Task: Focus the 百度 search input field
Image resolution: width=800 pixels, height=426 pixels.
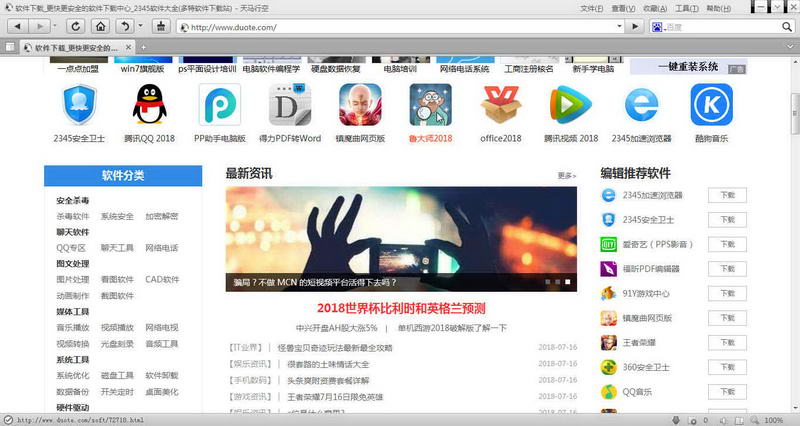Action: (722, 27)
